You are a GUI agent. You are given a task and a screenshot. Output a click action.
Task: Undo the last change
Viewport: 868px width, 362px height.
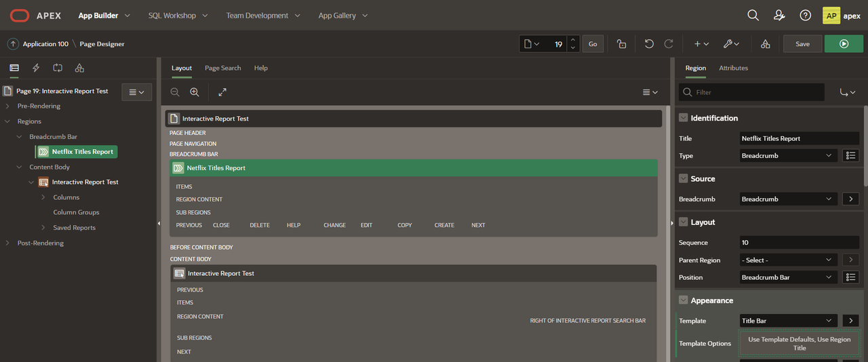(649, 43)
